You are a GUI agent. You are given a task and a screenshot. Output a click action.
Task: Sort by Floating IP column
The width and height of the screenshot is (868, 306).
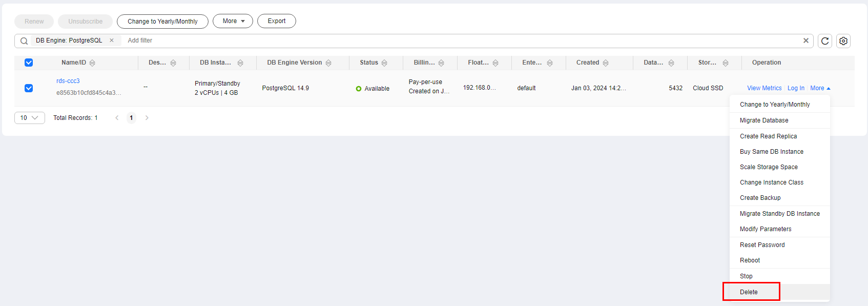click(495, 63)
